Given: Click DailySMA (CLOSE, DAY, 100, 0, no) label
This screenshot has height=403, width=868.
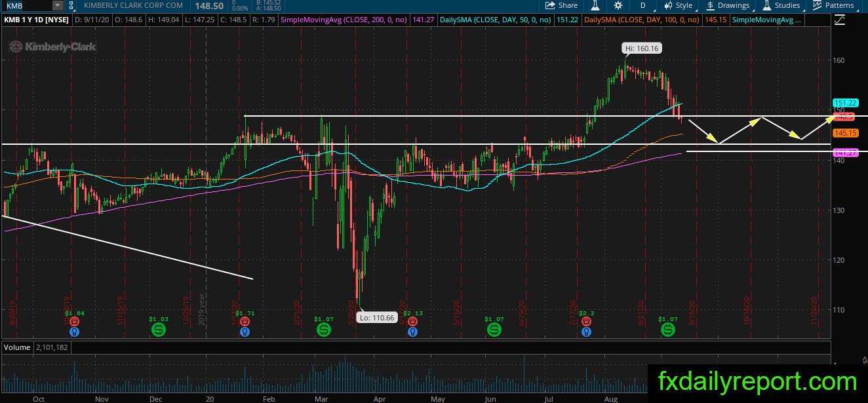Looking at the screenshot, I should coord(642,20).
